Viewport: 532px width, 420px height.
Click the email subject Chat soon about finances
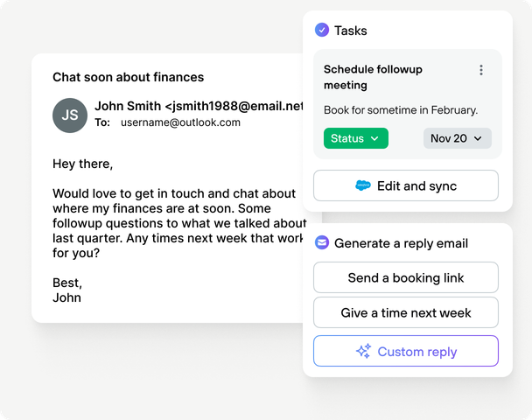pos(128,77)
